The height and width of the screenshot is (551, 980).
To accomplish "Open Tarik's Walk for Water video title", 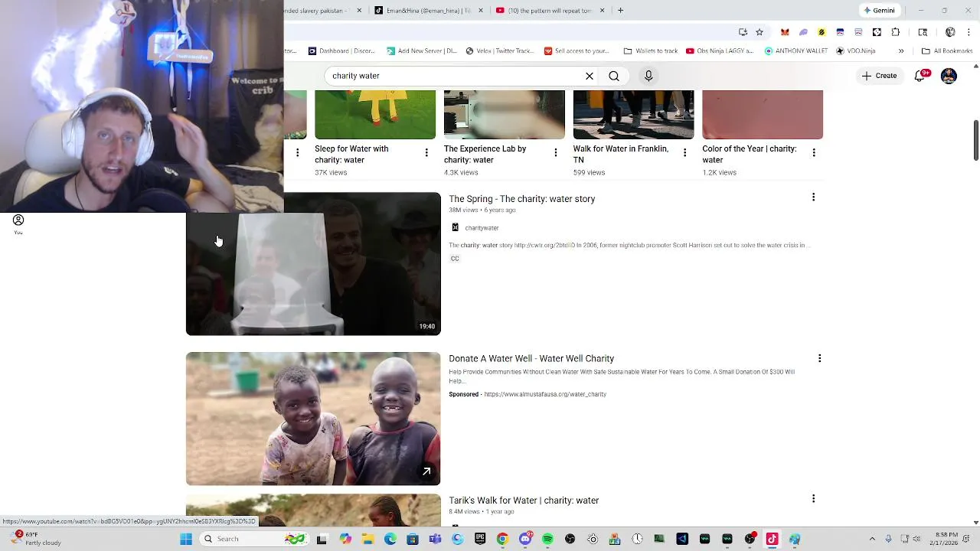I will (524, 500).
